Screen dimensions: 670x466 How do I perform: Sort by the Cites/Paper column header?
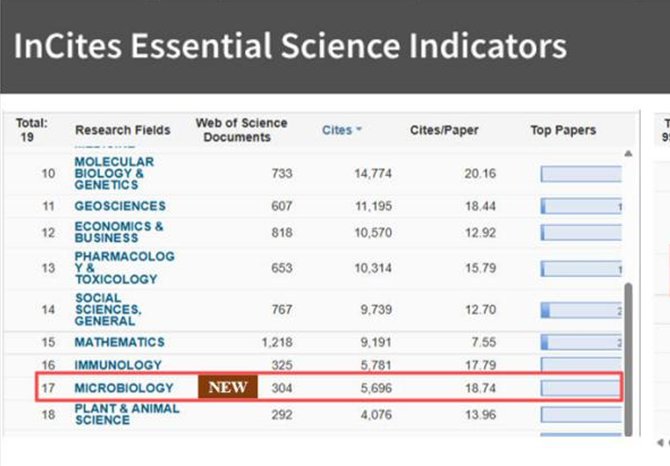coord(444,130)
